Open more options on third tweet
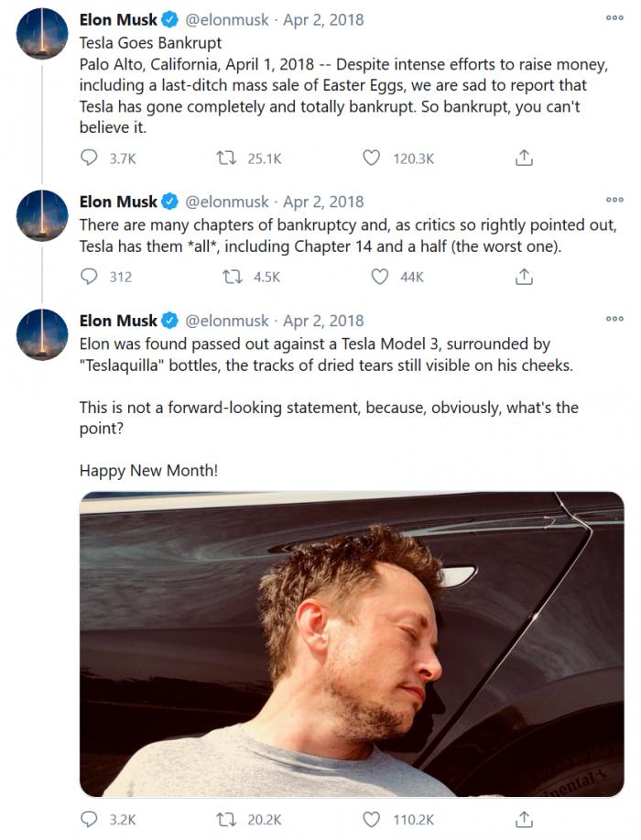 point(614,319)
